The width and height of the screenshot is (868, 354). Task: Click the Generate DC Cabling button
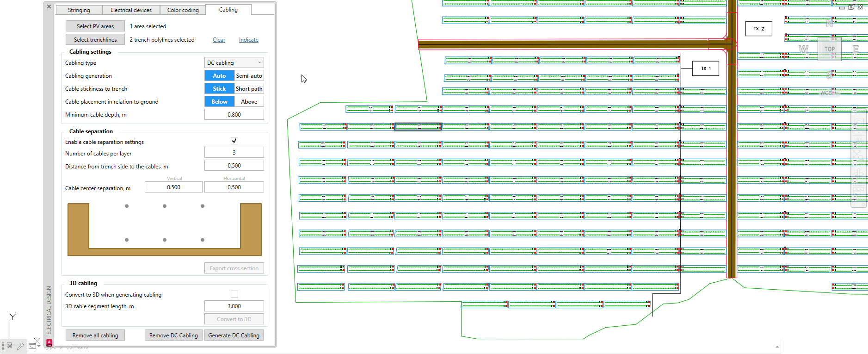234,335
